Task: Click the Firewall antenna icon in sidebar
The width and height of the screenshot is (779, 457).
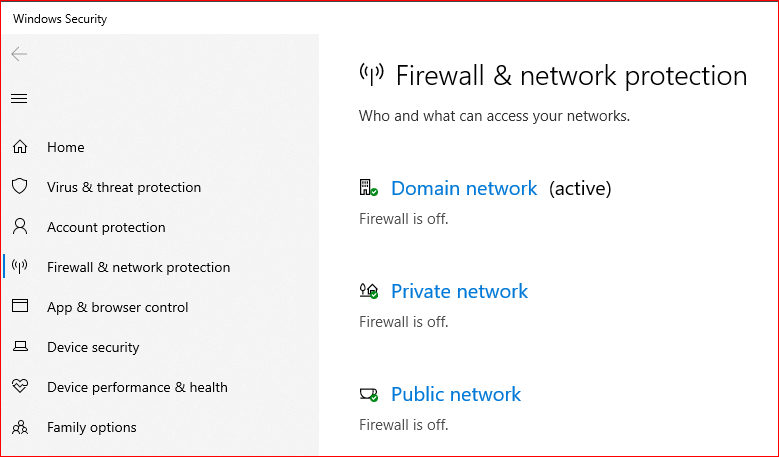Action: pos(19,267)
